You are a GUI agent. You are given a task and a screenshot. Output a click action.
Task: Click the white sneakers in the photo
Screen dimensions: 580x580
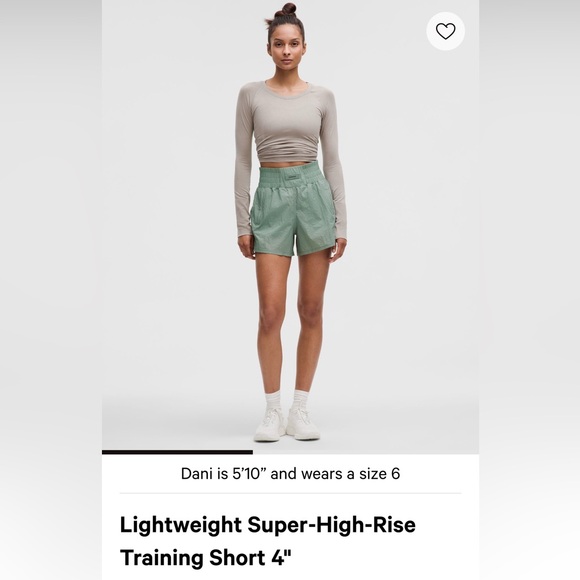287,425
